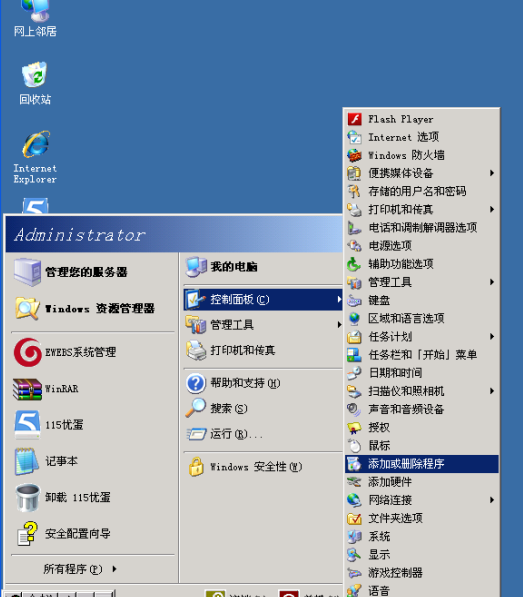Expand the control panel 管理工具 submenu arrow
Screen dimensions: 523x597
(x=492, y=282)
